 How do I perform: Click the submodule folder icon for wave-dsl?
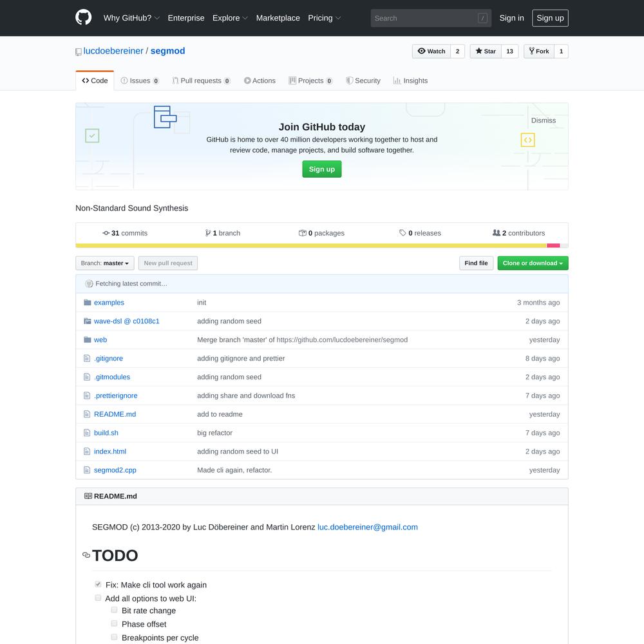pyautogui.click(x=87, y=321)
